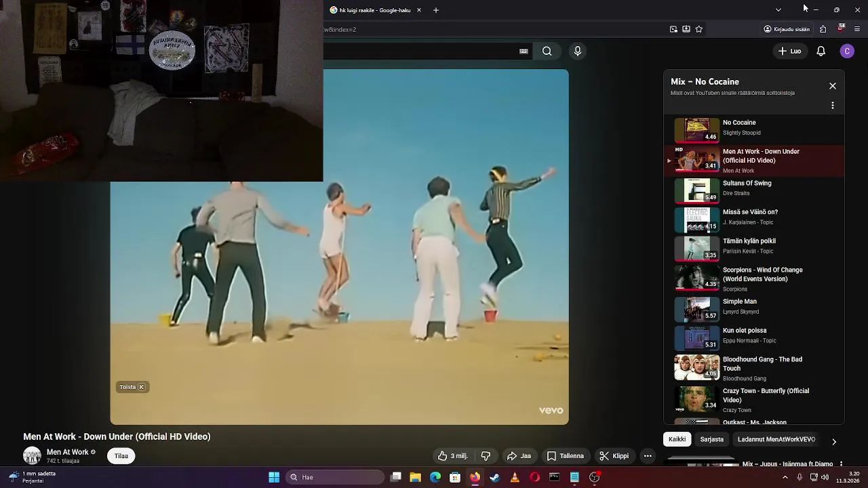Click the Jaa share button

pos(519,456)
